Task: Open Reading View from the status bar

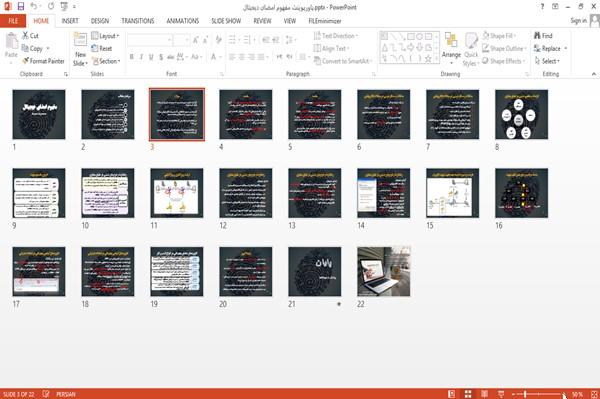Action: coord(484,394)
